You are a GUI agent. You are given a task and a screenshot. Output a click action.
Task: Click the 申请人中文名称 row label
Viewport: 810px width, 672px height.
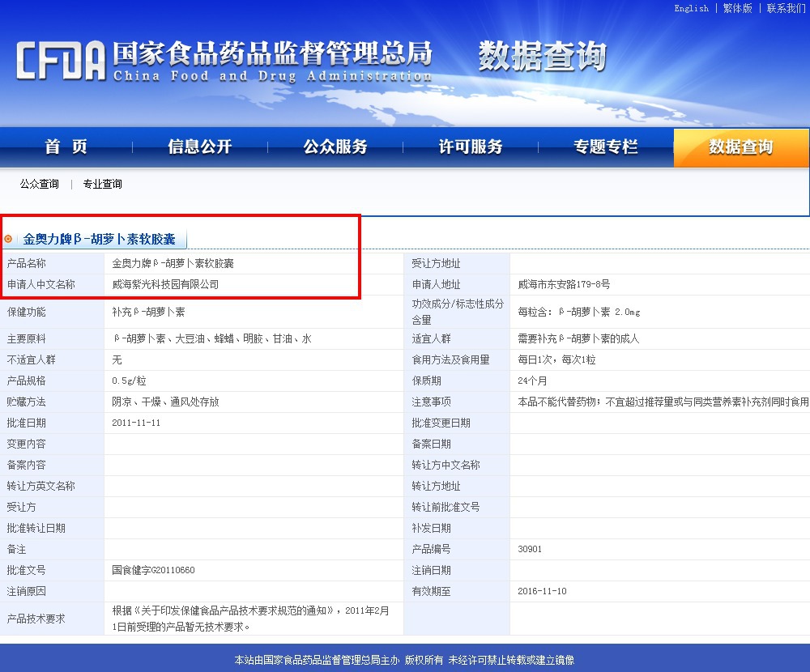(40, 285)
